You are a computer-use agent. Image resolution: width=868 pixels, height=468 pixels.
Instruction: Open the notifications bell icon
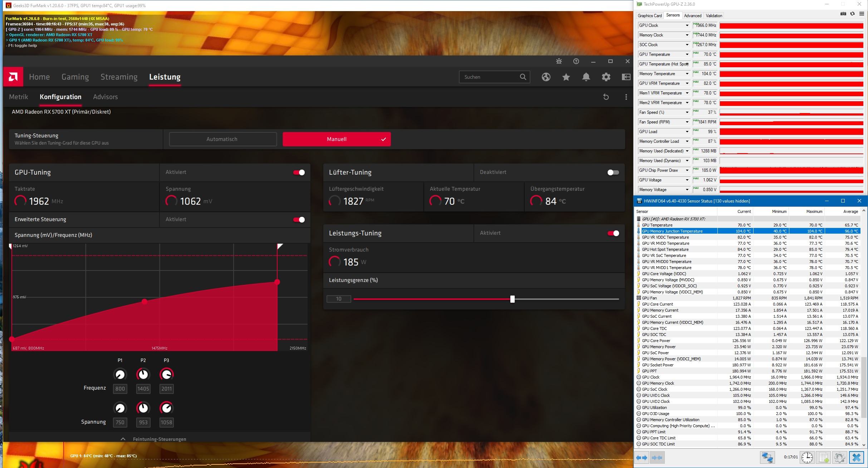click(x=586, y=77)
